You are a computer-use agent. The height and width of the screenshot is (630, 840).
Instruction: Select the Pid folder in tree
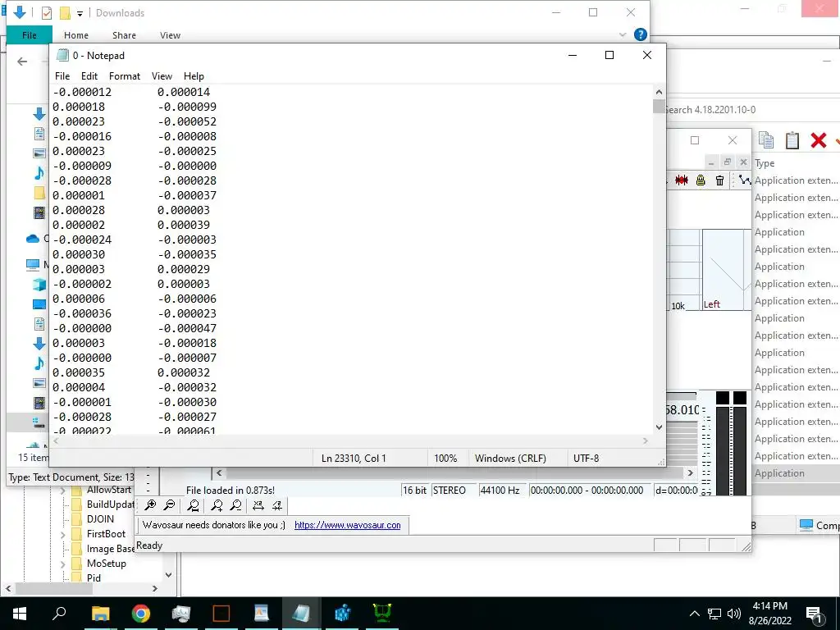tap(94, 578)
